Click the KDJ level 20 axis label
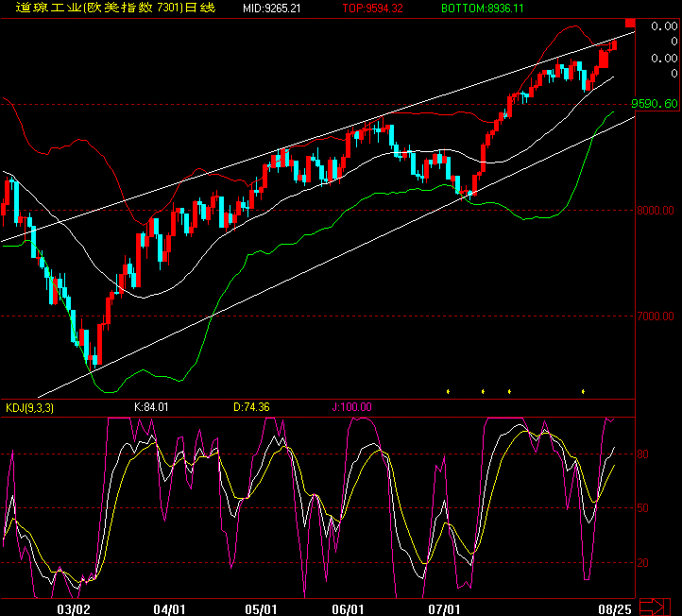 pyautogui.click(x=643, y=563)
